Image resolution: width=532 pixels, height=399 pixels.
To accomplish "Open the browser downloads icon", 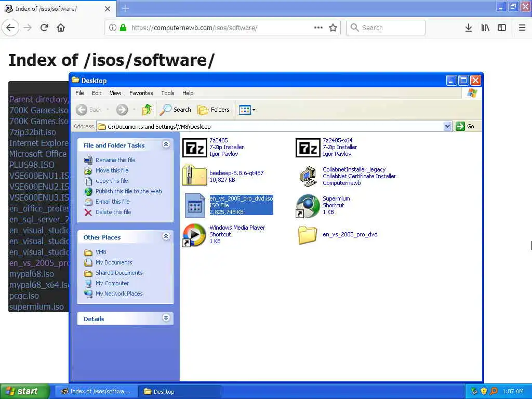I will (x=469, y=28).
